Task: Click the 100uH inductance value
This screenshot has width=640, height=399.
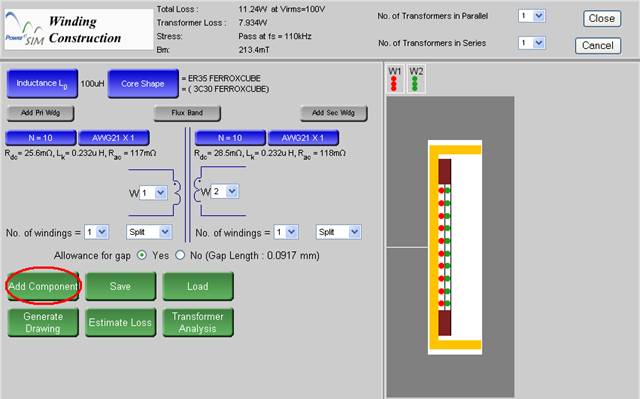Action: click(92, 84)
